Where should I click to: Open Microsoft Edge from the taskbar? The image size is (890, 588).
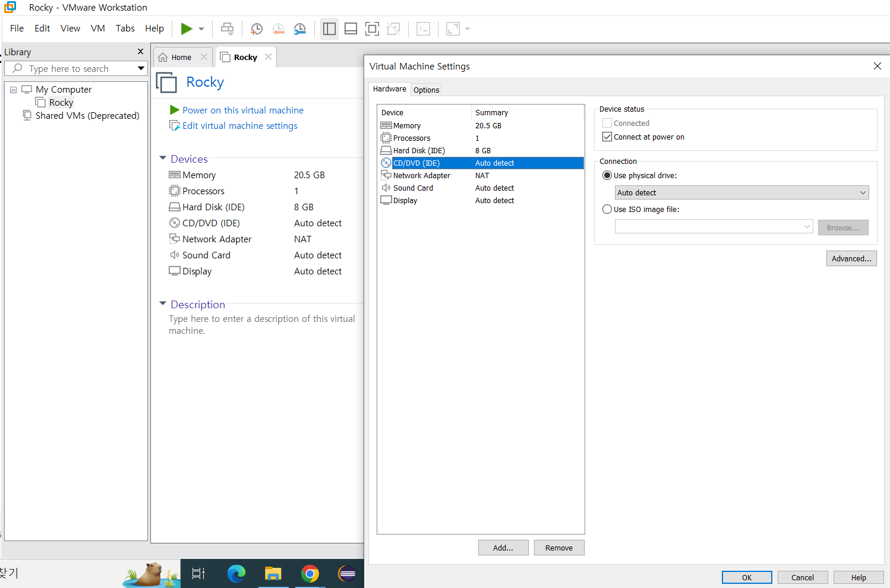click(236, 573)
